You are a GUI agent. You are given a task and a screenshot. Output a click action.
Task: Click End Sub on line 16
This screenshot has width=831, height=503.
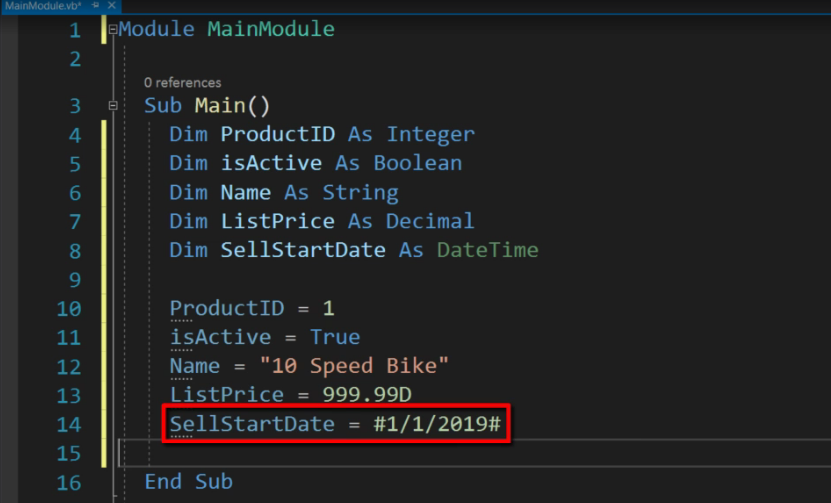[189, 482]
